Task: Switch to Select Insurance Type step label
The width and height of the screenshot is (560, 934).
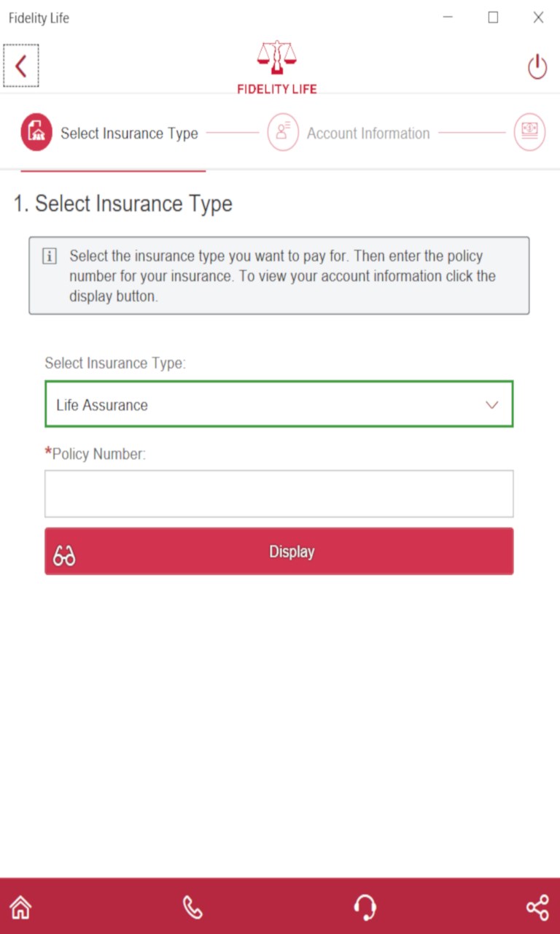Action: (129, 134)
